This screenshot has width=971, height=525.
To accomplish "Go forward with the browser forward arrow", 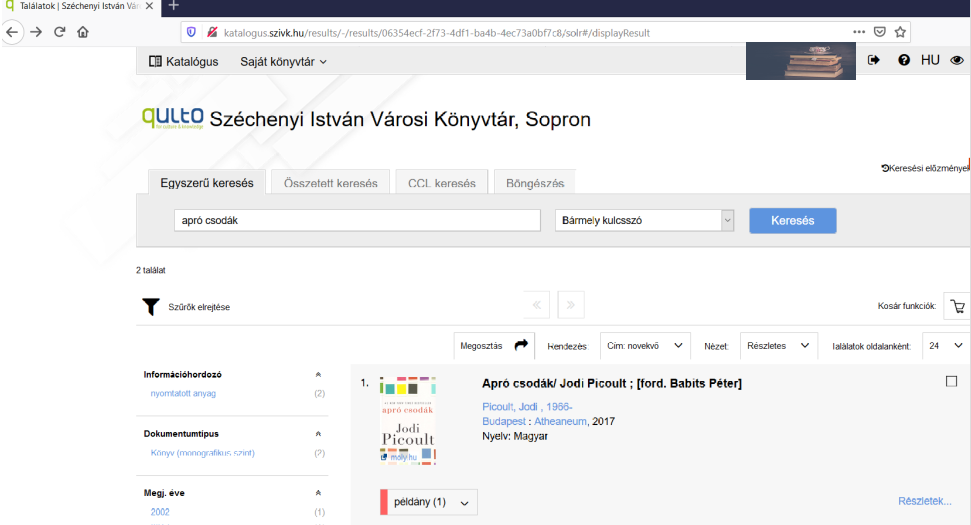I will (x=36, y=32).
